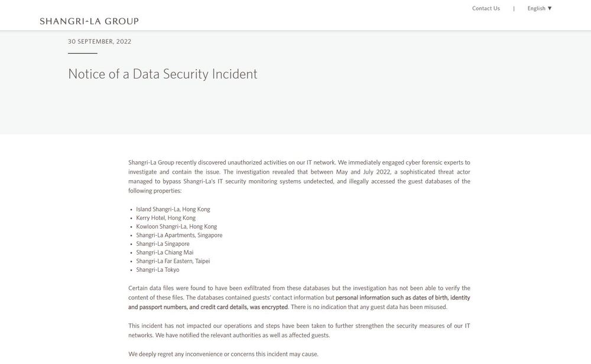Open the English language dropdown
This screenshot has width=591, height=364.
point(537,8)
